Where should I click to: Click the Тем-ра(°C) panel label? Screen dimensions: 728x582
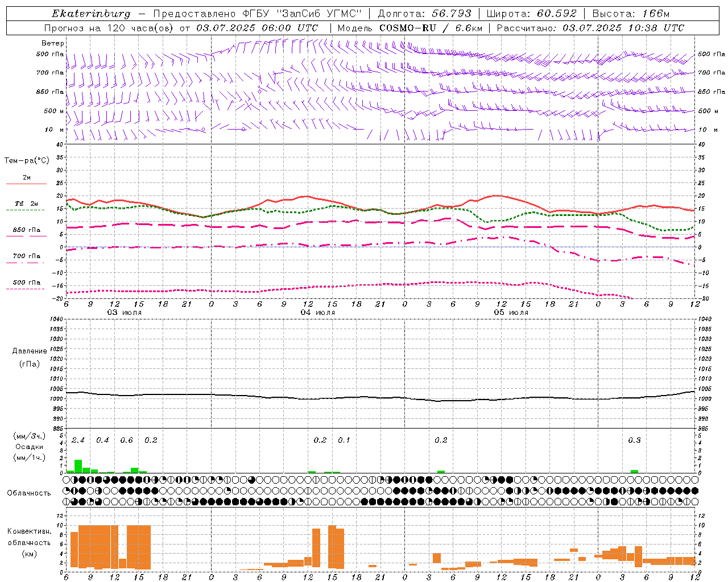click(x=27, y=161)
